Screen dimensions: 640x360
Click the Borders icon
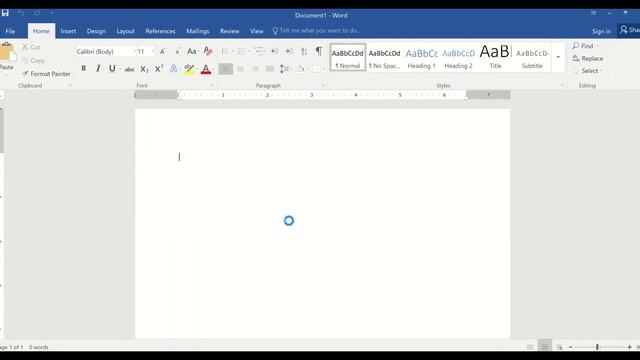click(x=317, y=69)
